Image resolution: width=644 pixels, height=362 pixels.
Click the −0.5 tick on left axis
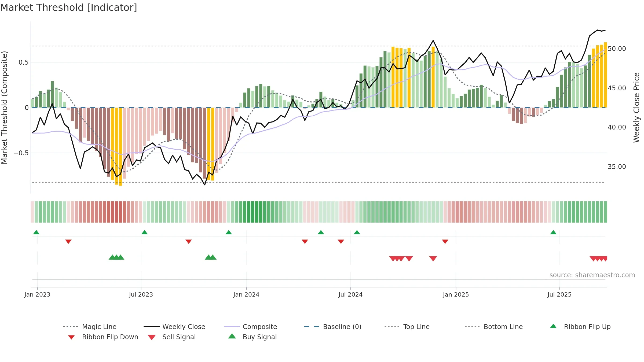(21, 153)
